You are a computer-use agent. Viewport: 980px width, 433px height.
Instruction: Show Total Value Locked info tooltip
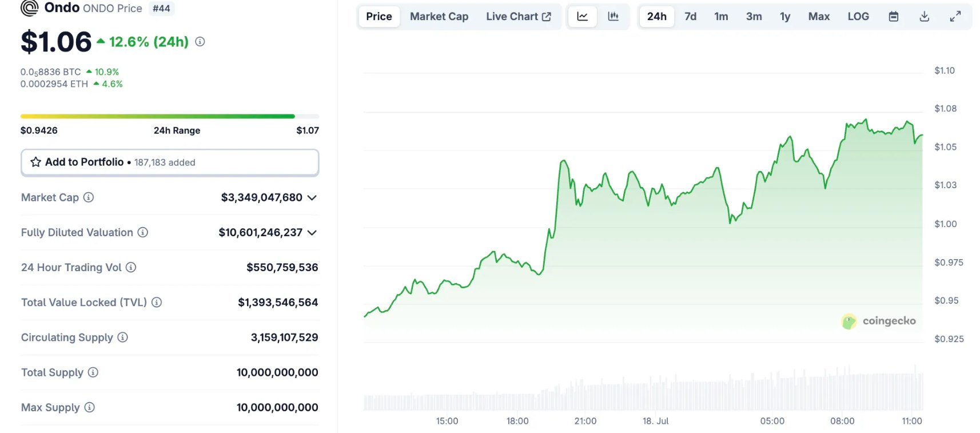click(157, 302)
